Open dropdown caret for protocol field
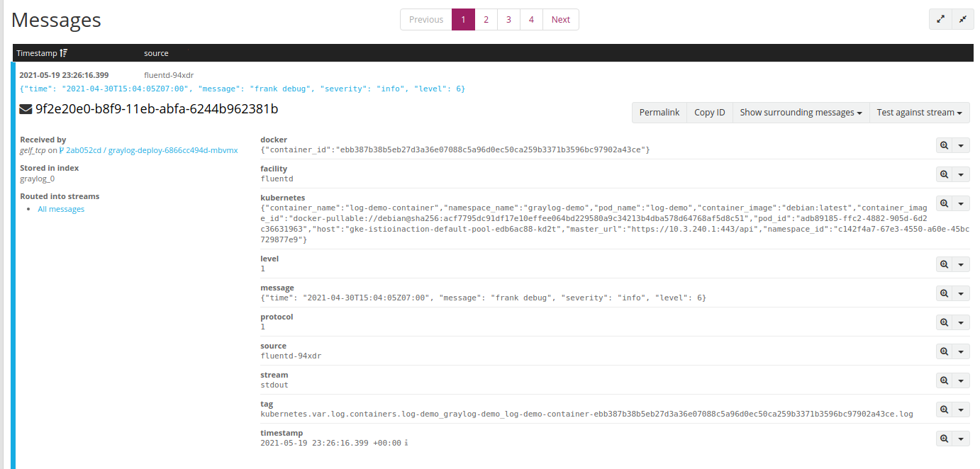 coord(961,322)
